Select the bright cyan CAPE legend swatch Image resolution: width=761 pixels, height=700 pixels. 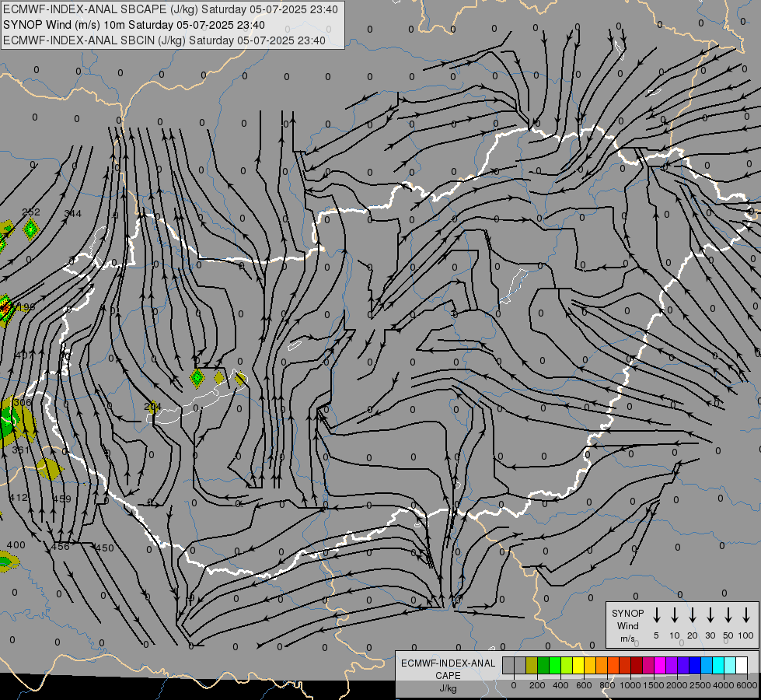717,665
